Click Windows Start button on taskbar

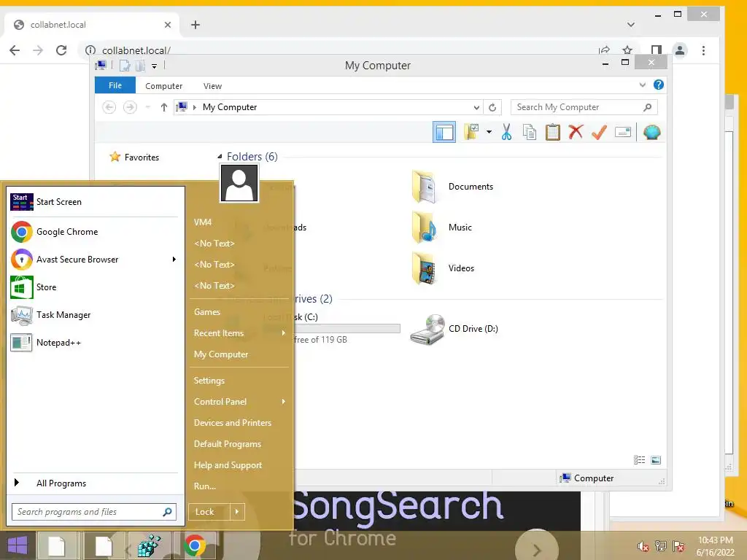pos(18,545)
